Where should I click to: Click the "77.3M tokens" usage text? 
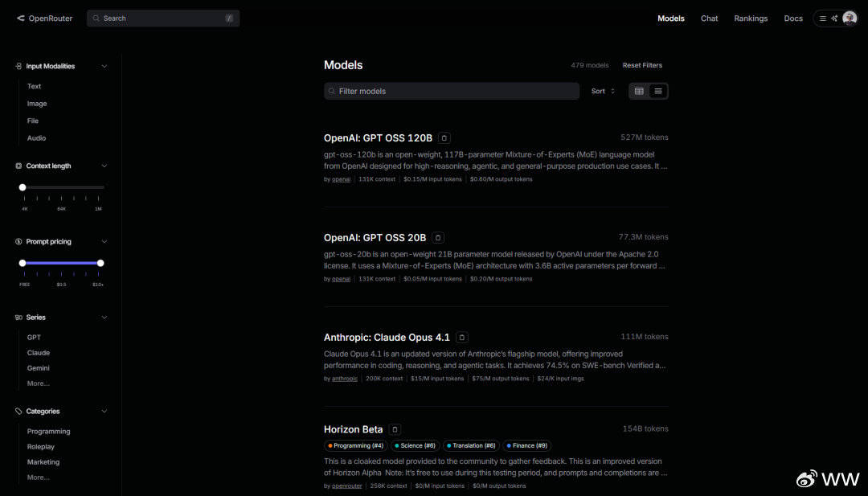tap(643, 237)
